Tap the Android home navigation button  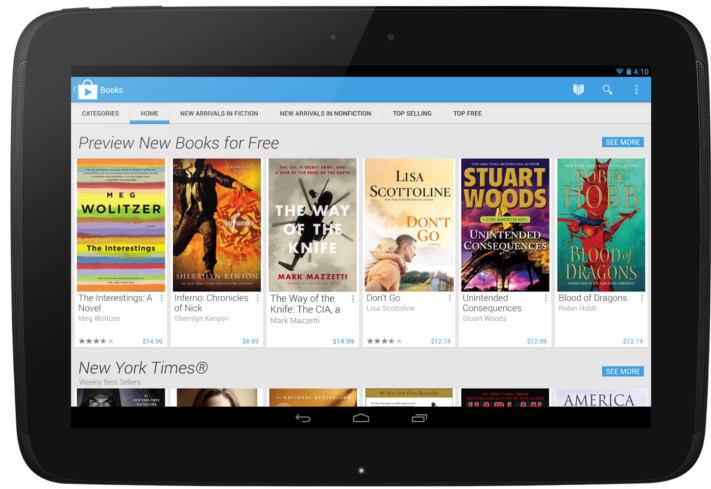coord(361,418)
